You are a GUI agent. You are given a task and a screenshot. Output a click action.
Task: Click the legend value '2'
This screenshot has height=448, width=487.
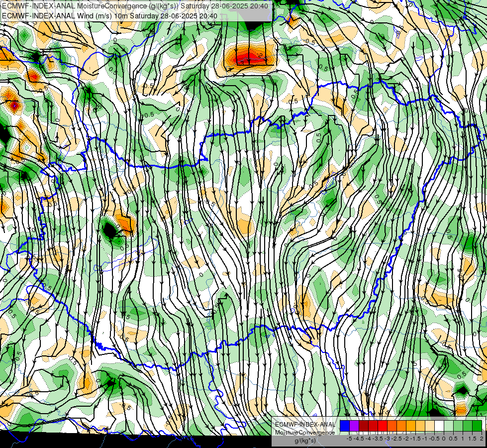click(482, 439)
